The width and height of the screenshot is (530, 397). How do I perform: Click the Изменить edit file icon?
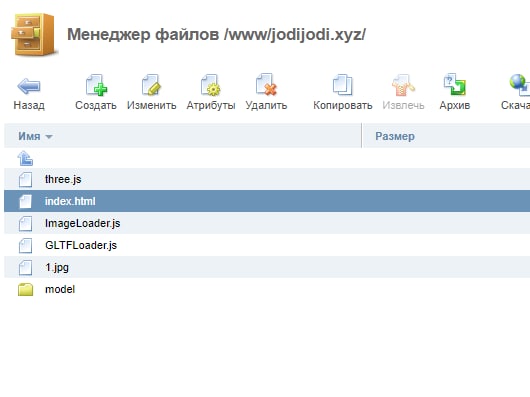[151, 85]
